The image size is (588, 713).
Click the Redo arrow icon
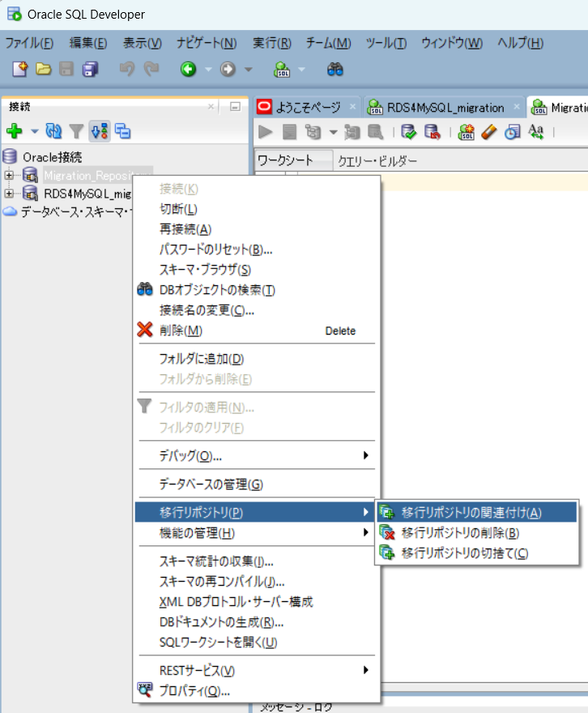coord(151,69)
